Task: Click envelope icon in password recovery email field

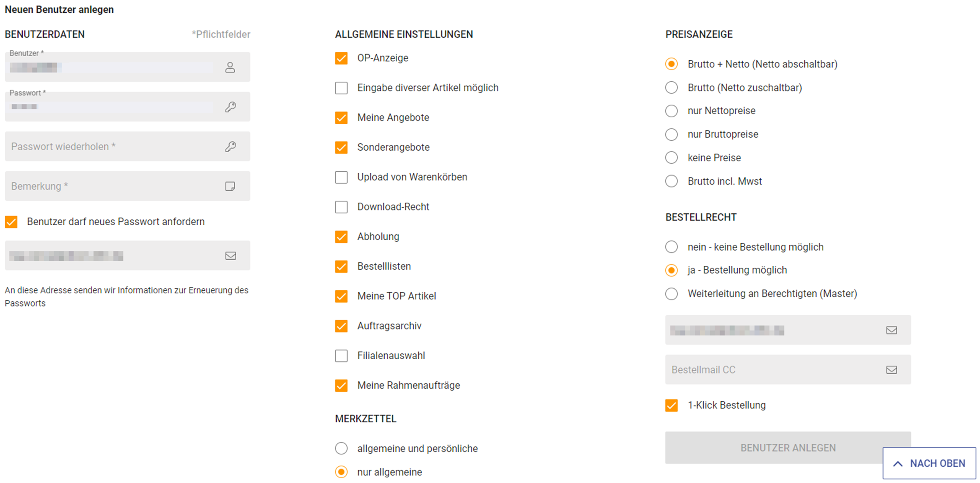Action: [231, 256]
